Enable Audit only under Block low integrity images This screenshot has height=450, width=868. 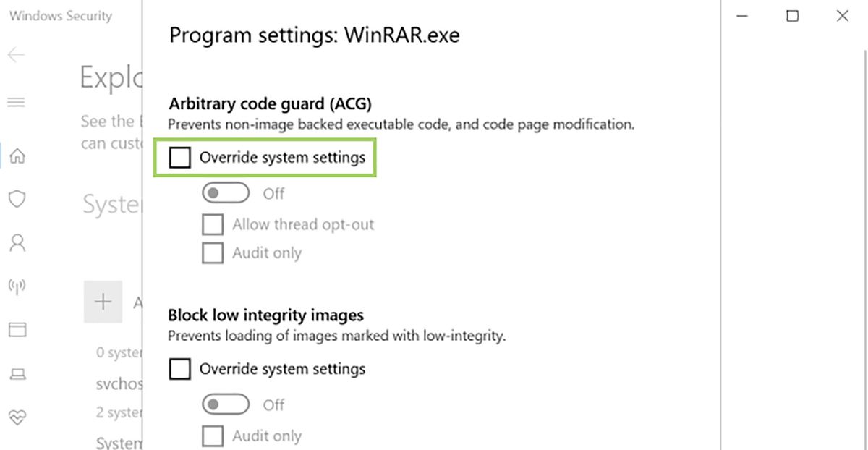[x=212, y=436]
